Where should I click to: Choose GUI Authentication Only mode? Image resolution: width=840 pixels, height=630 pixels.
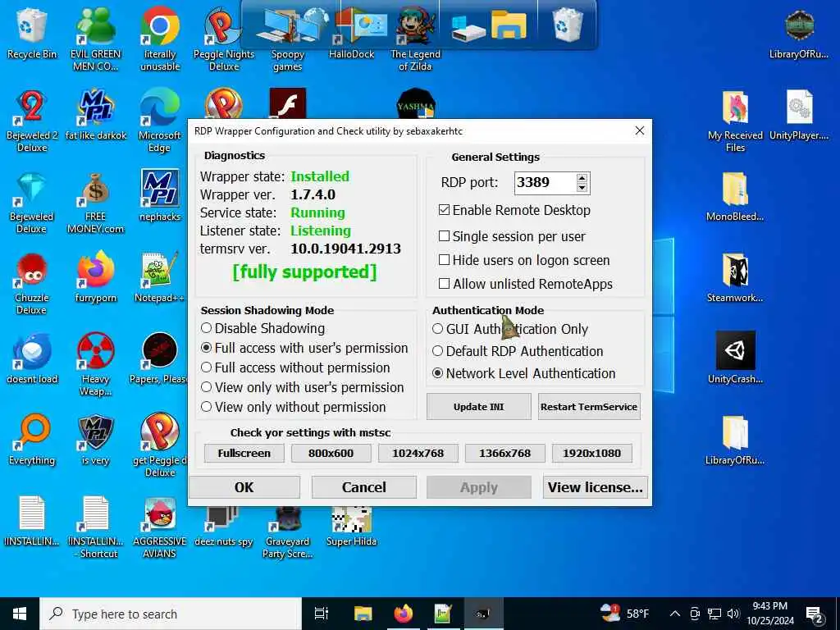coord(438,328)
